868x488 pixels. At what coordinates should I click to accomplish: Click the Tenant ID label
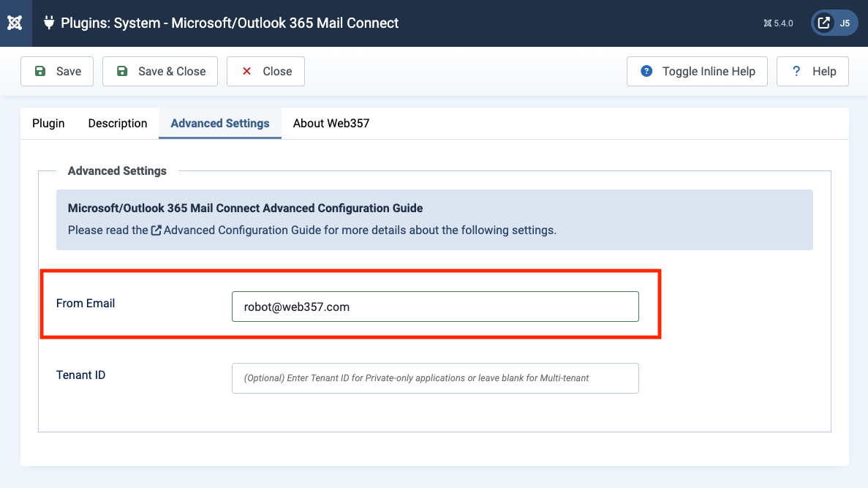(x=81, y=375)
